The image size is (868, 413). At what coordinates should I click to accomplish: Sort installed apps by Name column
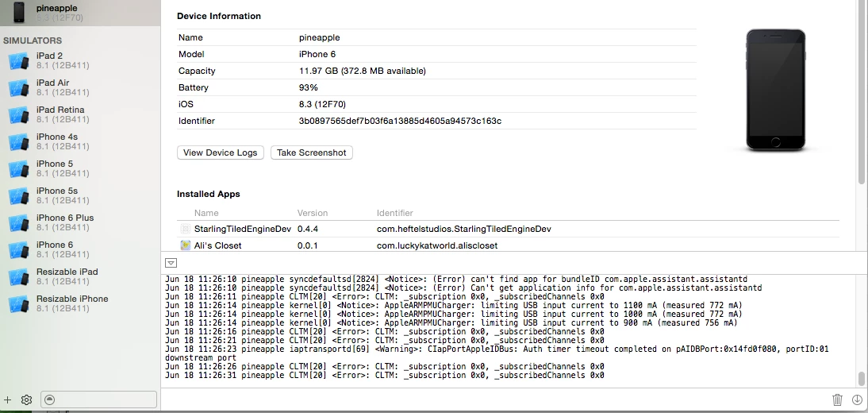[206, 213]
